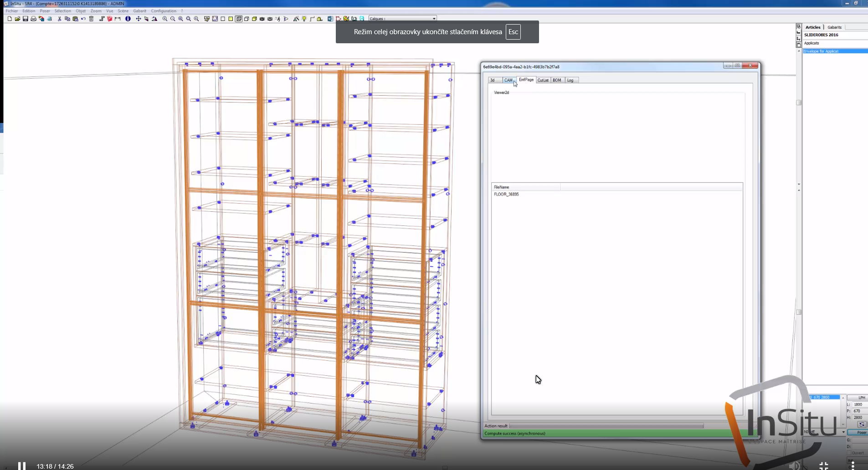Click the color palette icon

(x=346, y=19)
